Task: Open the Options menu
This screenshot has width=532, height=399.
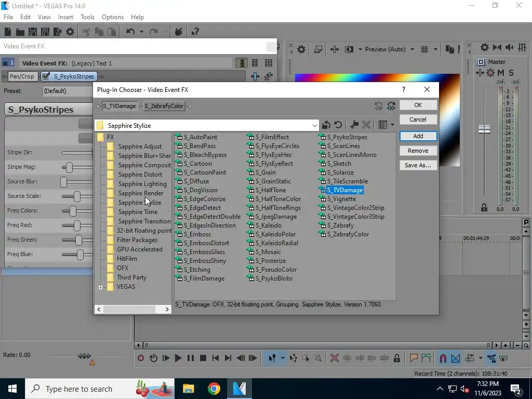Action: tap(113, 17)
